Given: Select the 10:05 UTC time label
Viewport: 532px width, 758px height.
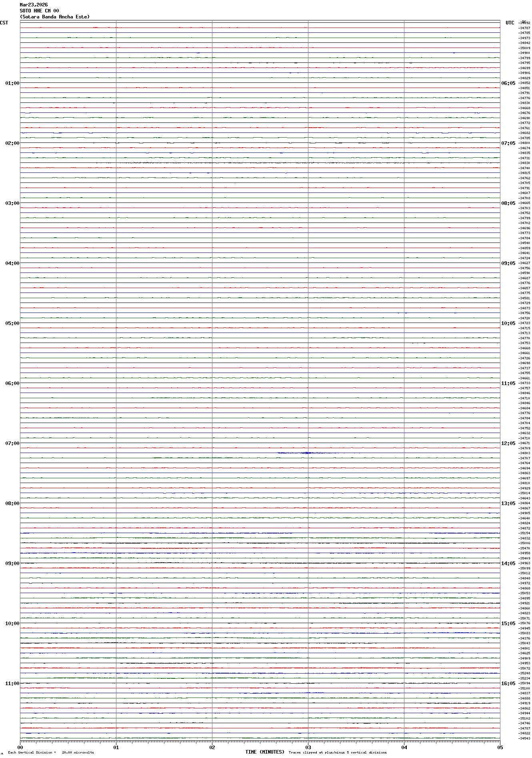Looking at the screenshot, I should pyautogui.click(x=508, y=323).
